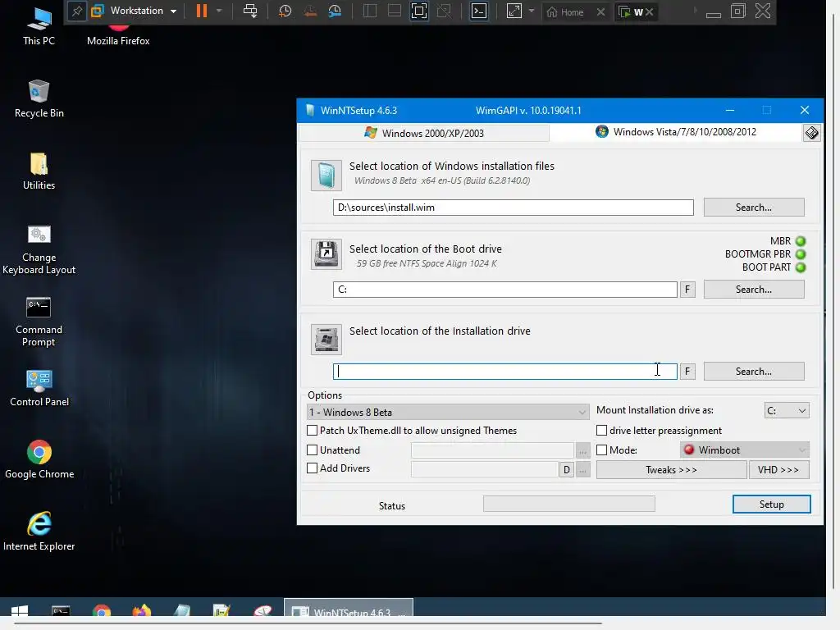Click the Status progress bar
This screenshot has width=840, height=630.
pyautogui.click(x=569, y=504)
